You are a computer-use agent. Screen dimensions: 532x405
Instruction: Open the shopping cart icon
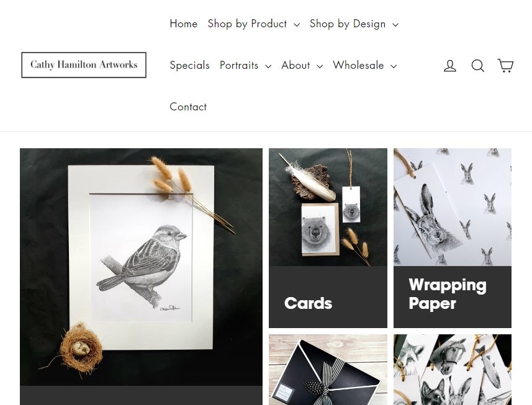coord(505,65)
